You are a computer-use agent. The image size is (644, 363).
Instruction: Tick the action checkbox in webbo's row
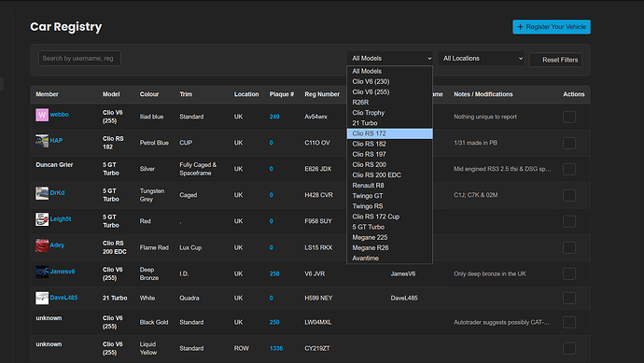point(569,117)
